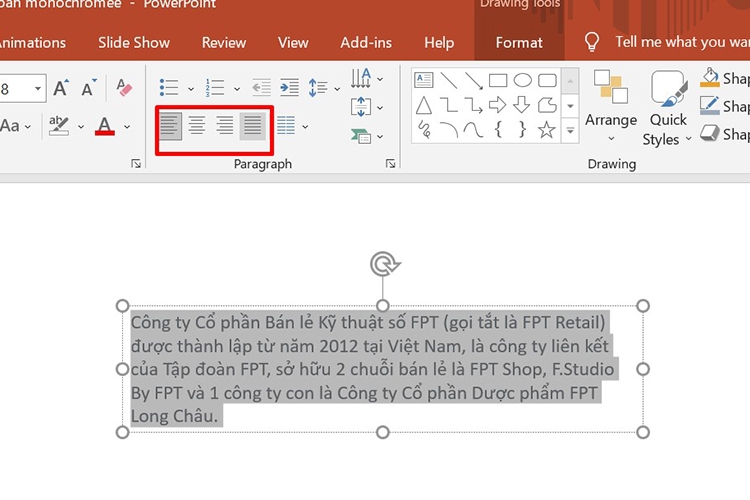The image size is (750, 500).
Task: Select Rounded Rectangle shape in gallery
Action: coord(547,80)
